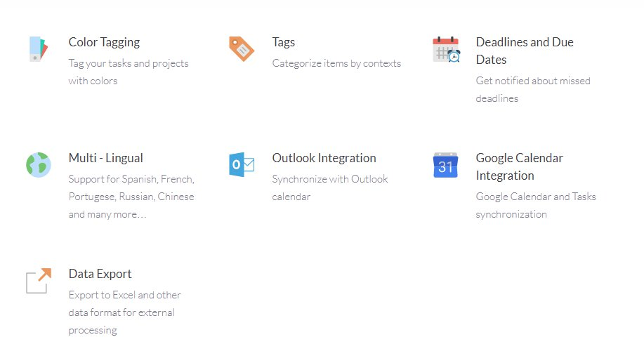
Task: Select the Outlook Integration heading
Action: (x=324, y=158)
